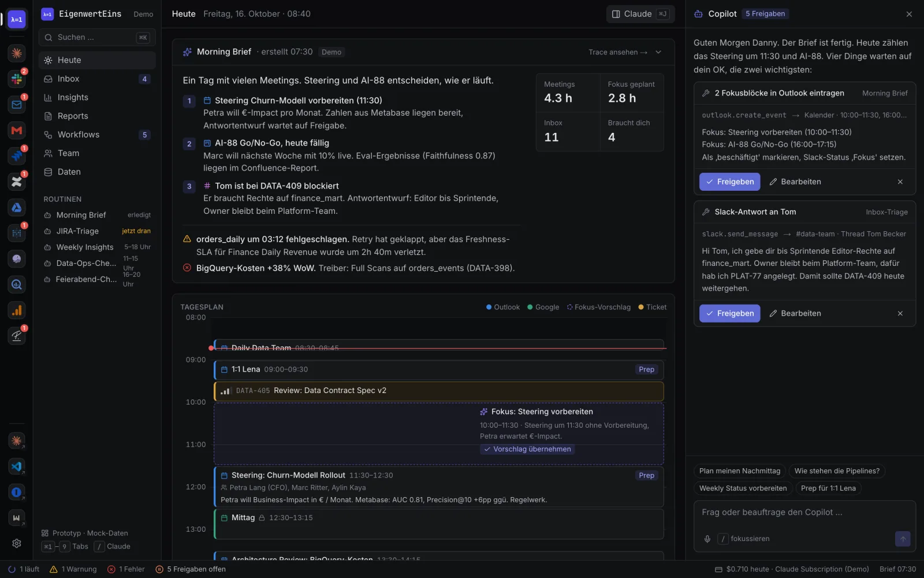924x578 pixels.
Task: Toggle the Claude panel button in header
Action: point(640,14)
